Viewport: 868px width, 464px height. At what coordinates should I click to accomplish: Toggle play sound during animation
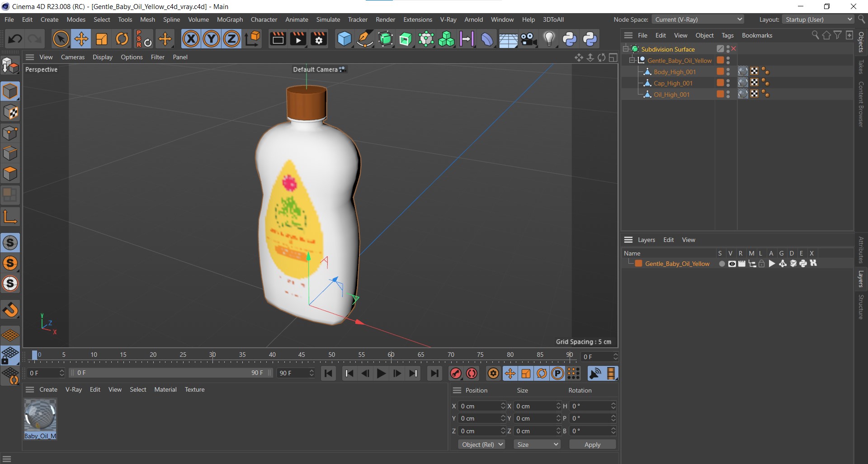[x=595, y=373]
